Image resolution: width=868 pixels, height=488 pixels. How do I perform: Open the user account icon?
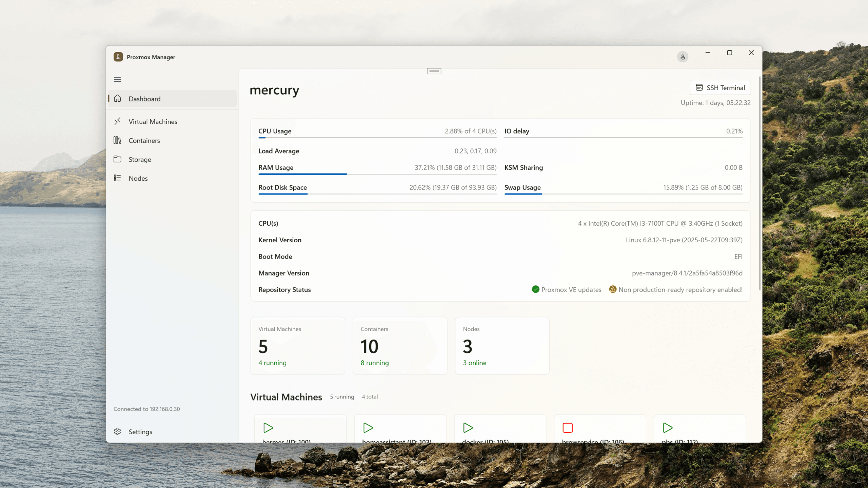[x=683, y=57]
